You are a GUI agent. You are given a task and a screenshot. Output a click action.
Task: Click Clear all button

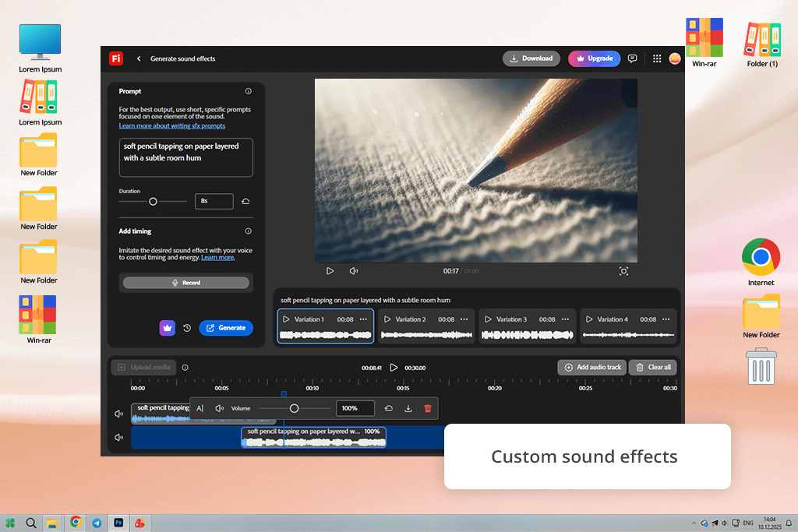653,367
